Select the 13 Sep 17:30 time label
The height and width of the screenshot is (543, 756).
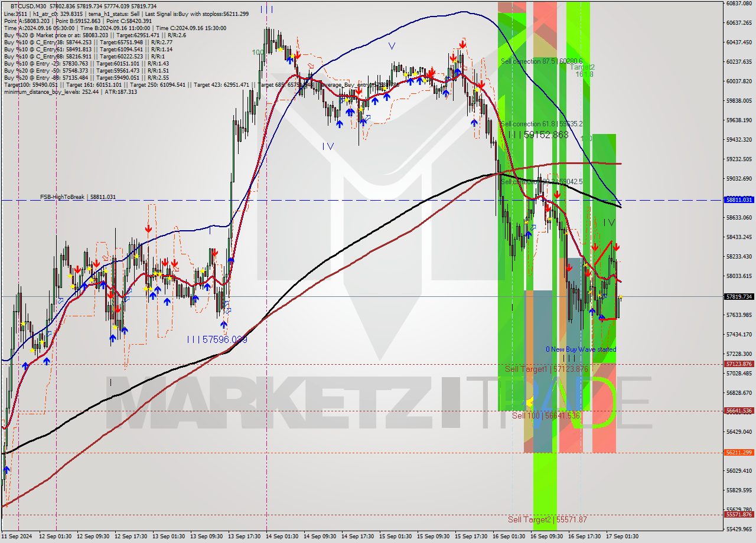coord(245,537)
